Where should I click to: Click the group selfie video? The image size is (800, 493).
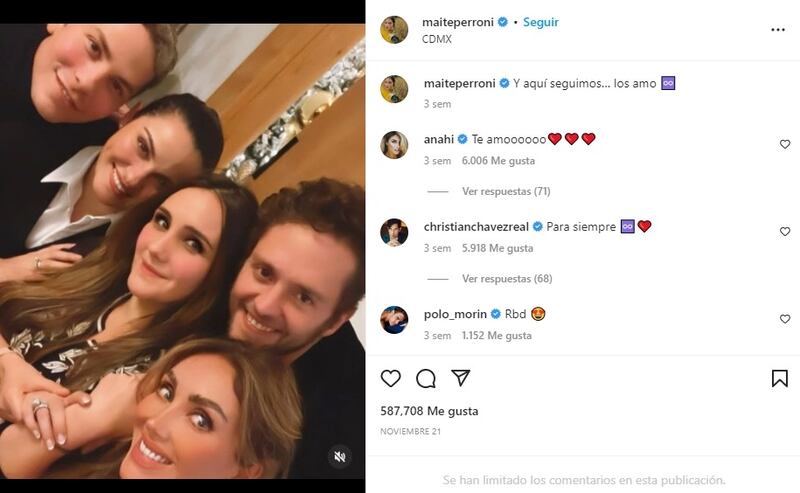[x=182, y=246]
